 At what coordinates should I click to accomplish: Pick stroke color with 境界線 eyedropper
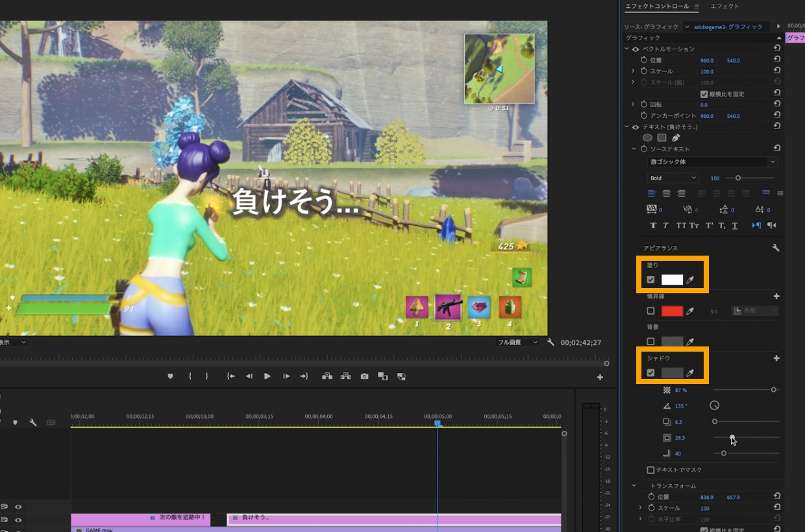tap(691, 311)
